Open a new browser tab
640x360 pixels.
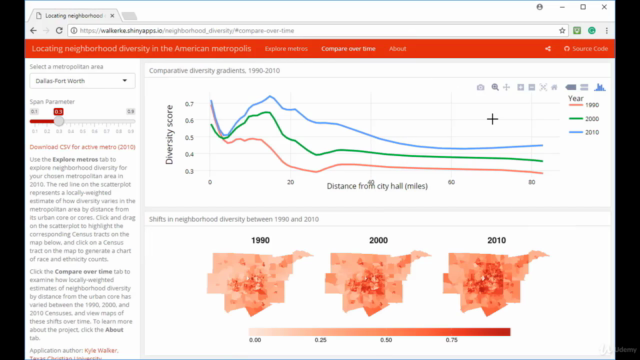pyautogui.click(x=129, y=16)
